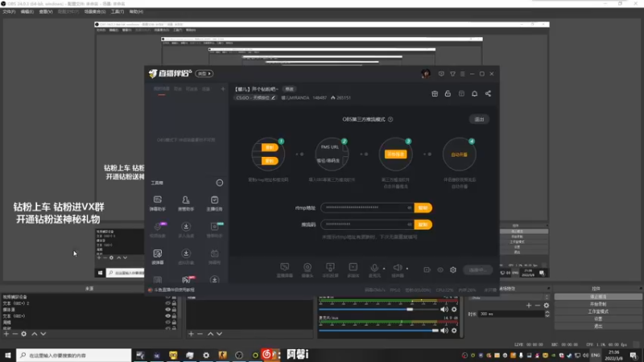The height and width of the screenshot is (362, 644).
Task: Click the padlock icon in the room header
Action: point(448,93)
